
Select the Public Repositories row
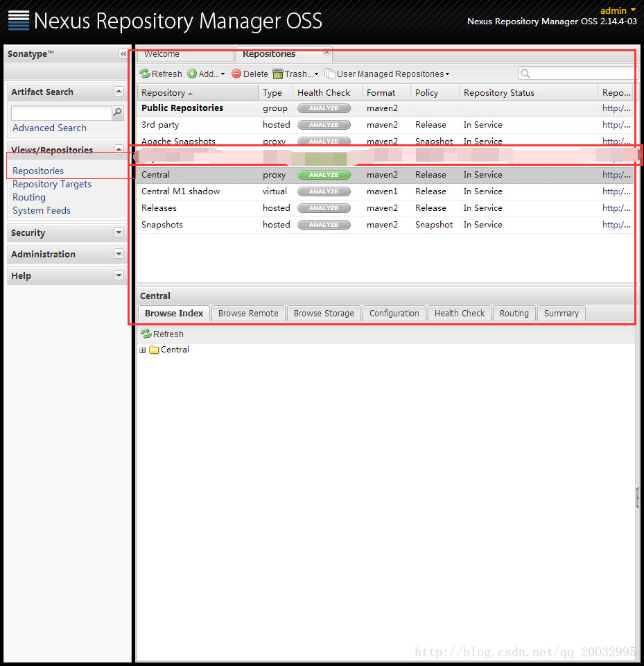[385, 108]
